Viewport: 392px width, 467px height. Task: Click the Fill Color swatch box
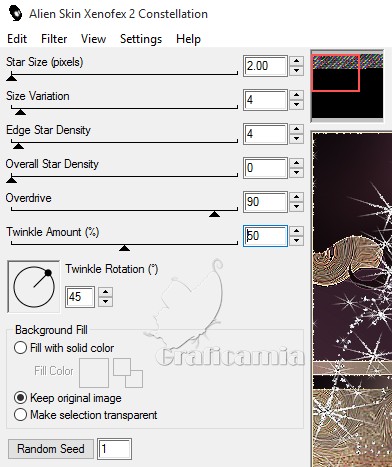94,373
